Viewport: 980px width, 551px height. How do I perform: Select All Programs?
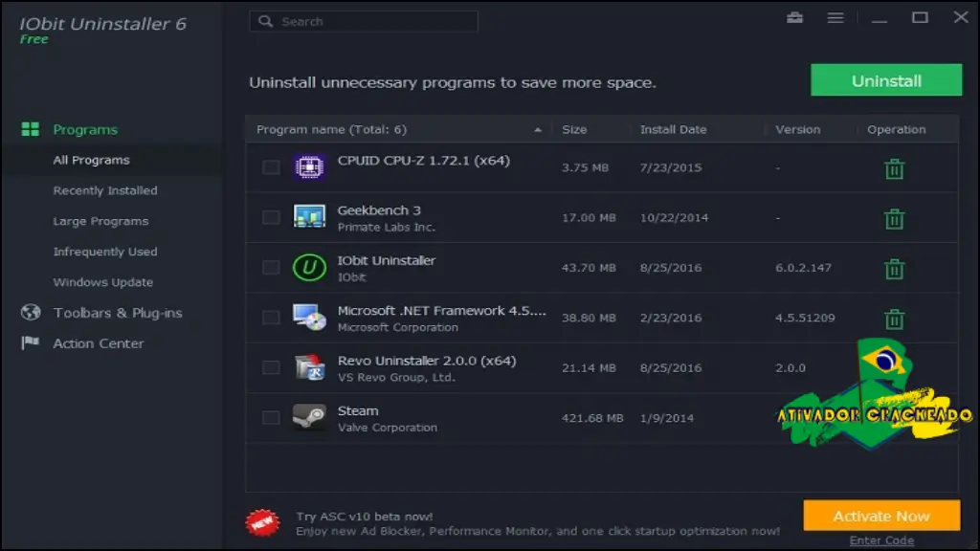coord(91,160)
